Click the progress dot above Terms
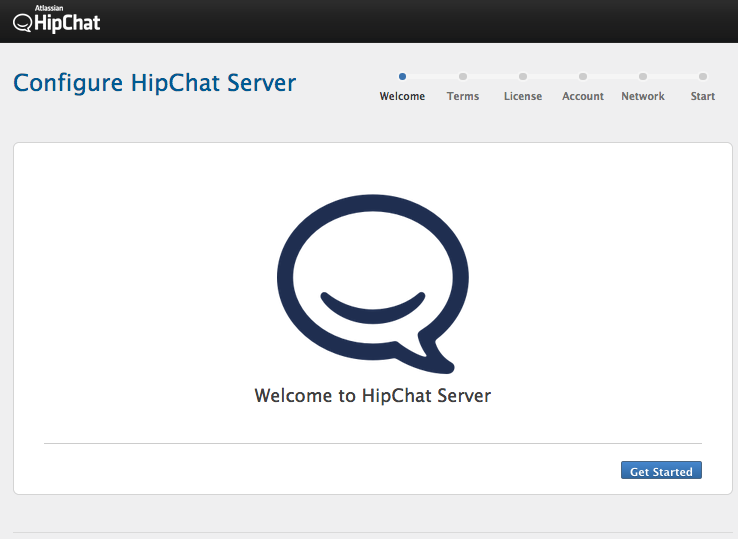This screenshot has height=539, width=738. tap(463, 76)
